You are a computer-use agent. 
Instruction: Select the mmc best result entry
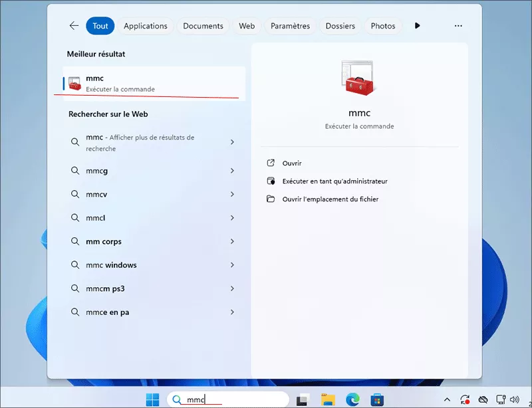pos(154,83)
